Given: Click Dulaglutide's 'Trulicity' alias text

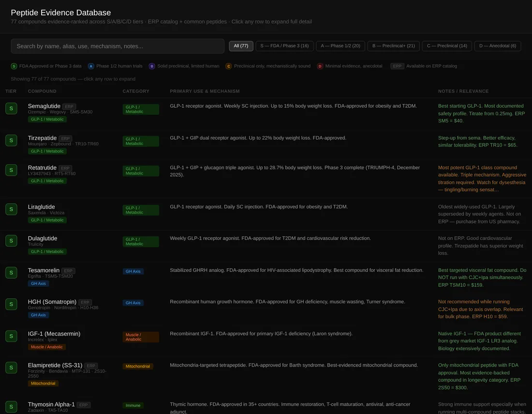Looking at the screenshot, I should point(36,244).
